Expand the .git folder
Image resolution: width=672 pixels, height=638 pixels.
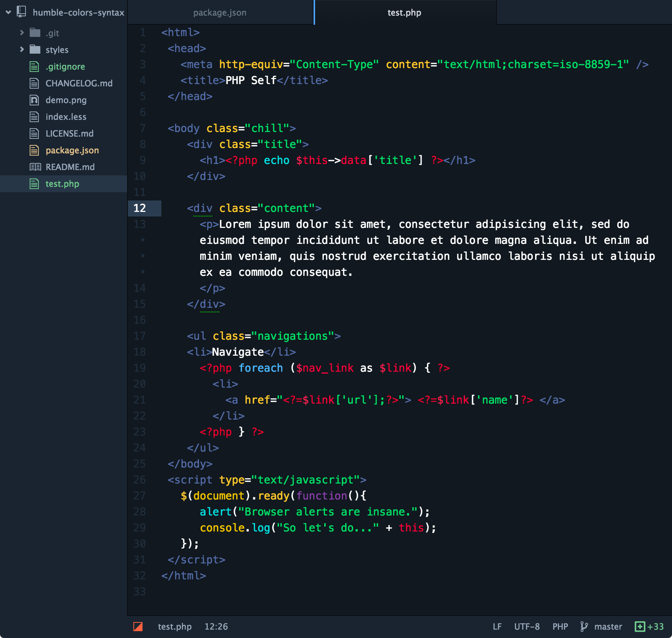22,33
